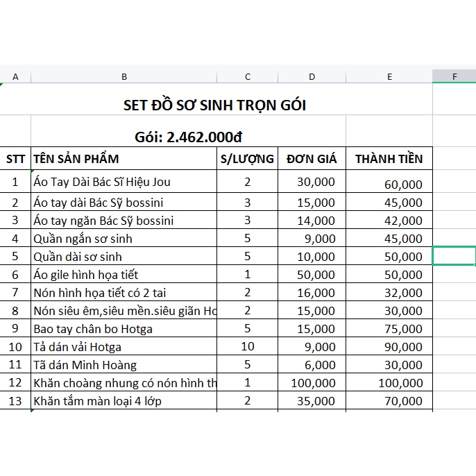Select the entire column D
Viewport: 476px width, 476px height.
pyautogui.click(x=312, y=76)
